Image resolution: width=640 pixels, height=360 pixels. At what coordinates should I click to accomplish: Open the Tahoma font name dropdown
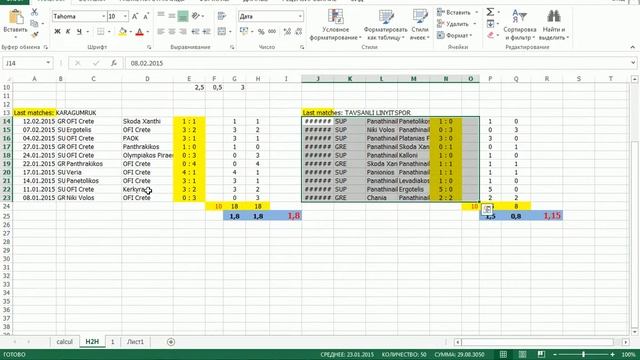[x=103, y=16]
